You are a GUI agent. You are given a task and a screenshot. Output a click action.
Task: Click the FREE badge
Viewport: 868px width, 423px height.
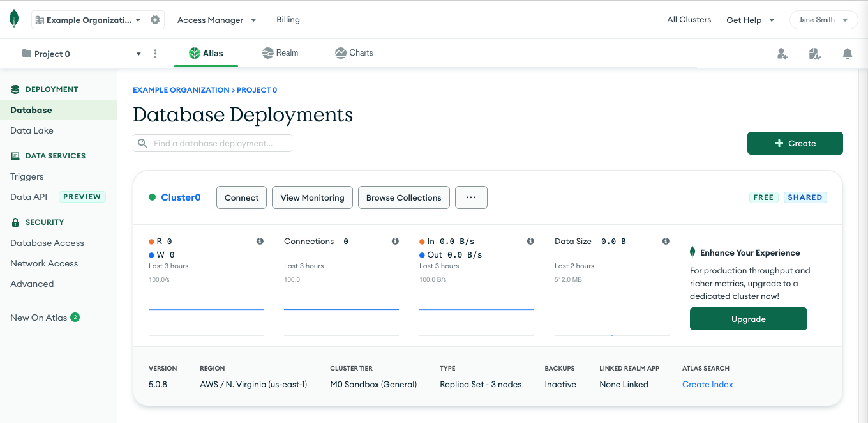tap(763, 197)
